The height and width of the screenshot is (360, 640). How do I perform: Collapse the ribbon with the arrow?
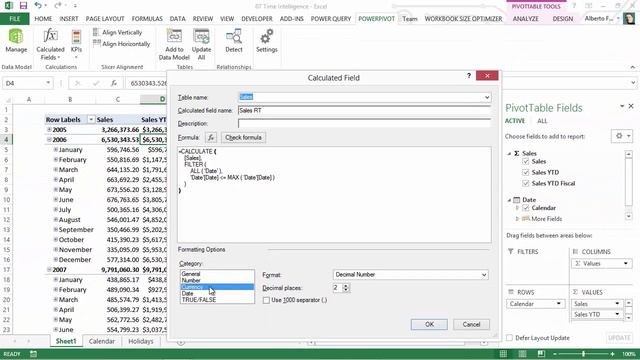(633, 67)
